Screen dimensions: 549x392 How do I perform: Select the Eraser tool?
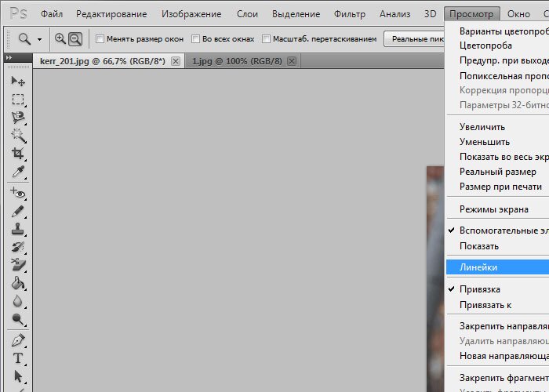pyautogui.click(x=18, y=265)
